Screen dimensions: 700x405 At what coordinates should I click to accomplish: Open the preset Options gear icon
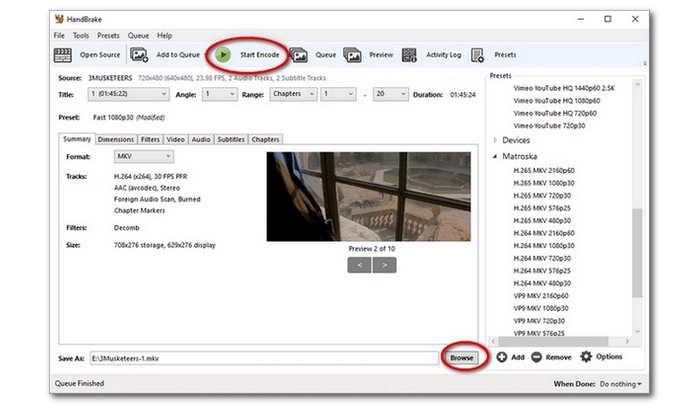pyautogui.click(x=586, y=356)
